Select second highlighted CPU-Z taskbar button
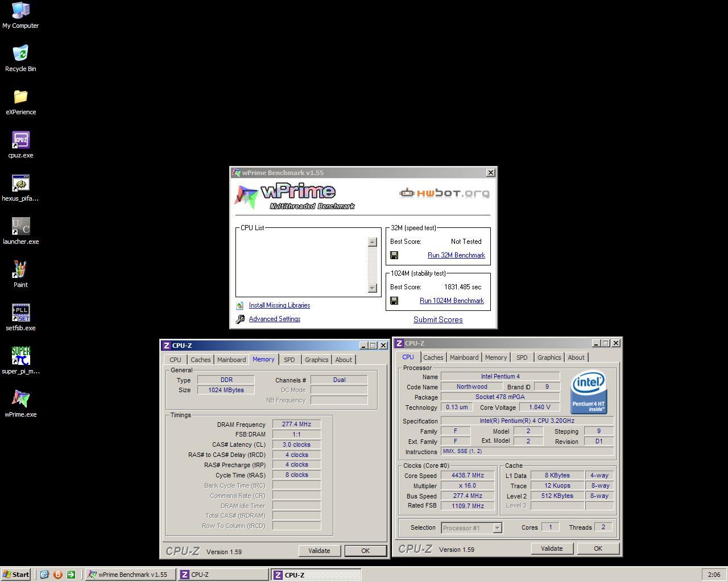Image resolution: width=728 pixels, height=582 pixels. tap(316, 575)
